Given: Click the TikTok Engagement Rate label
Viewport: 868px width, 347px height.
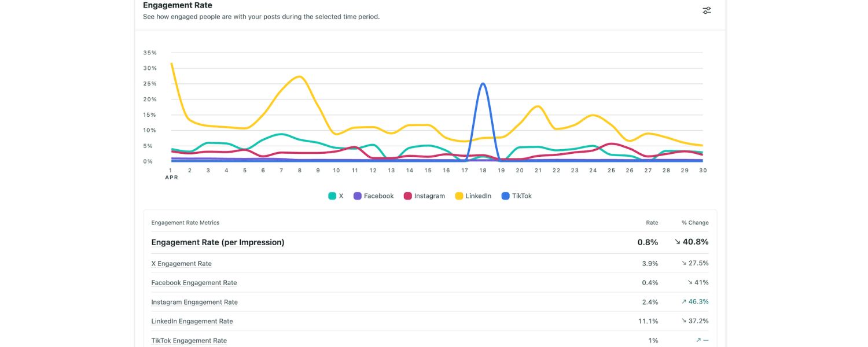Looking at the screenshot, I should [x=189, y=341].
